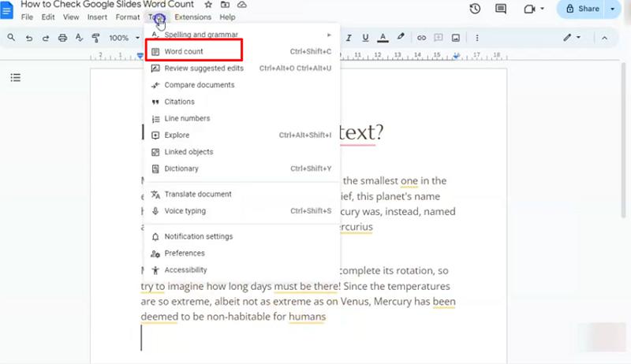
Task: Click the Insert link icon
Action: tap(421, 38)
